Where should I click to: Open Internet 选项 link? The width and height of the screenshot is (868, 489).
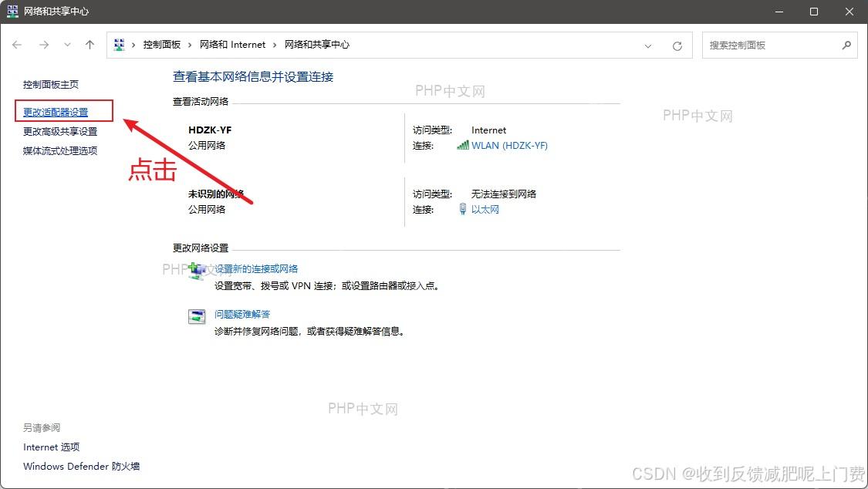[x=52, y=447]
